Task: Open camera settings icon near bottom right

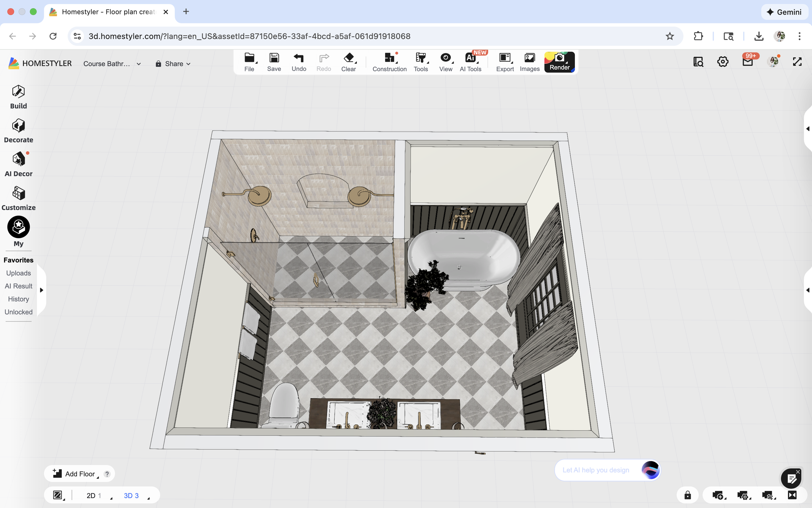Action: (x=743, y=495)
